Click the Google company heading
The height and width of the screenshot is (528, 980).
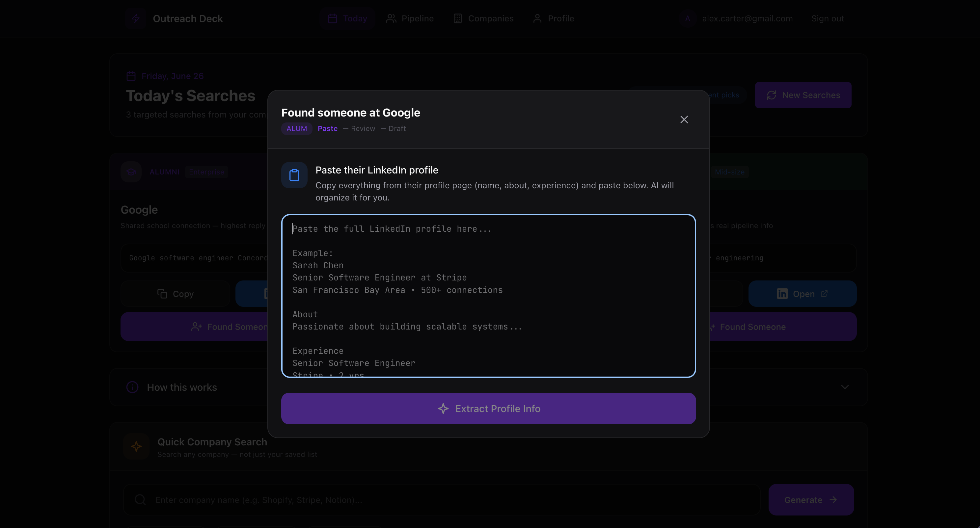click(139, 210)
